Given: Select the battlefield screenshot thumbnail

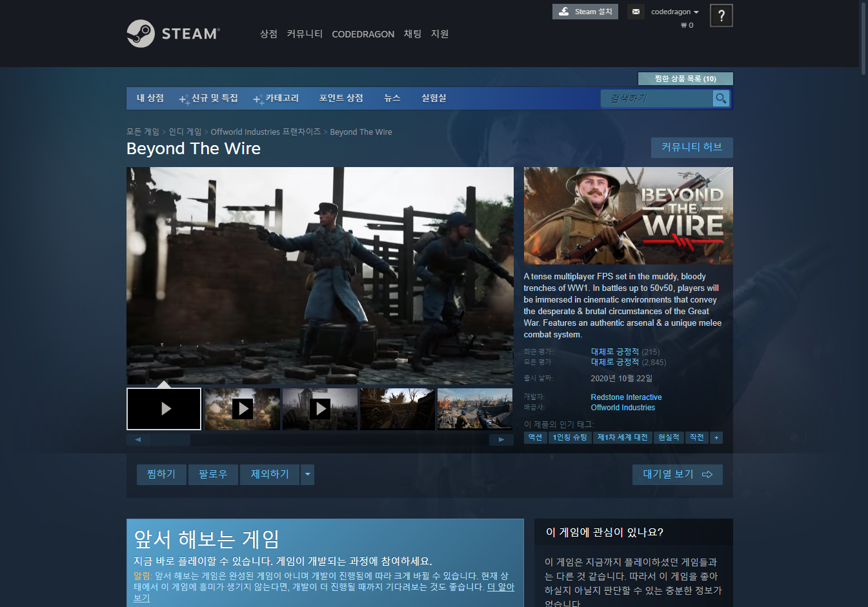Looking at the screenshot, I should (x=475, y=409).
